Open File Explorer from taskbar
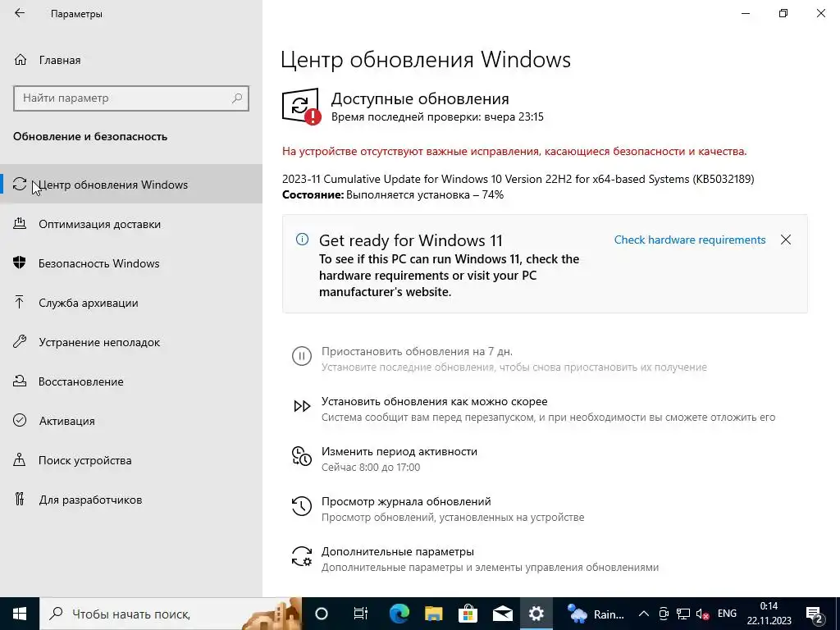Image resolution: width=840 pixels, height=630 pixels. [433, 614]
